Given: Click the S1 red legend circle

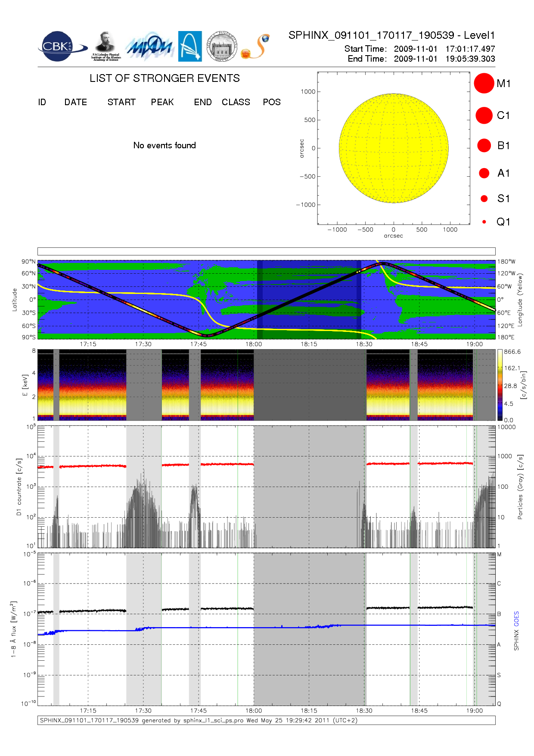Looking at the screenshot, I should coord(484,199).
